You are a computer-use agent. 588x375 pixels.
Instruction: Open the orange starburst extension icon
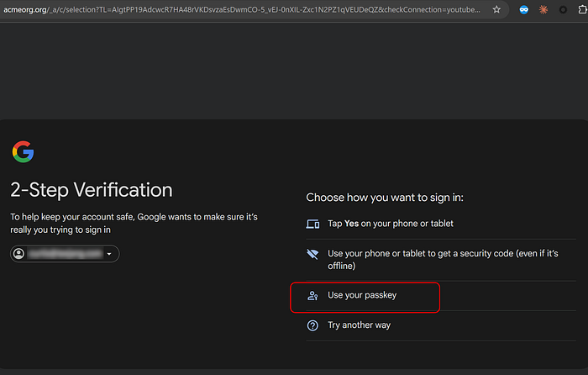click(543, 10)
